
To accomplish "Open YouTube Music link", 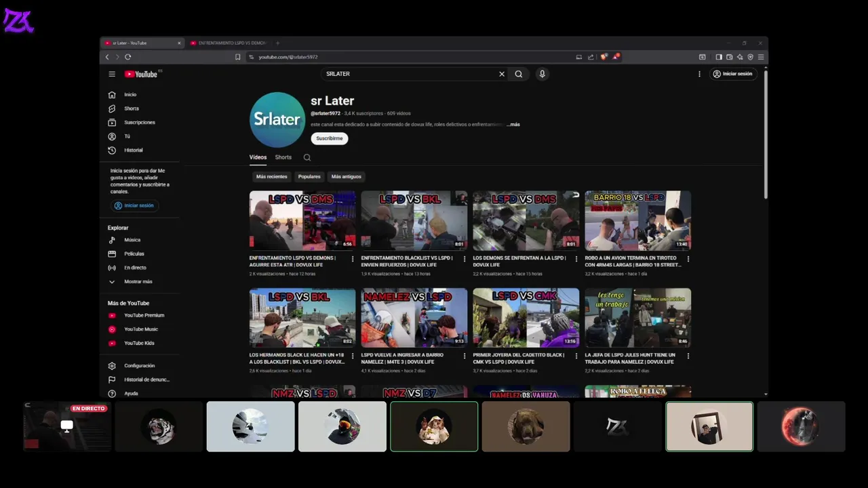I will click(141, 329).
